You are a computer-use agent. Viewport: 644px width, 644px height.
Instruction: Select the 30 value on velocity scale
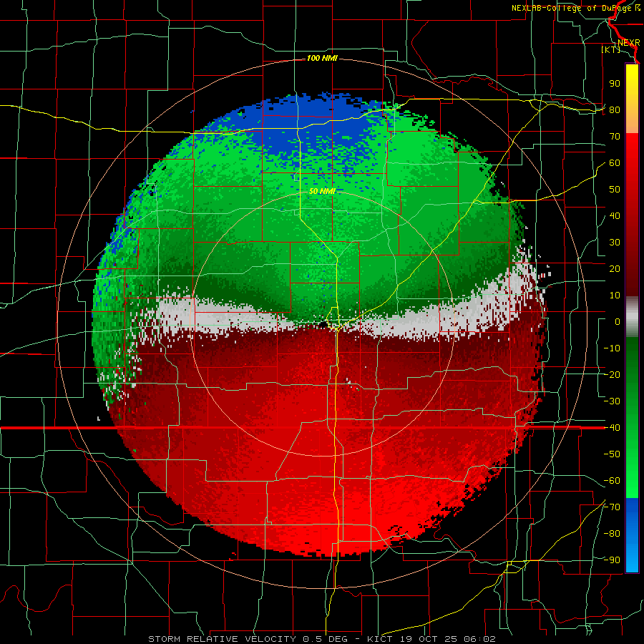pyautogui.click(x=615, y=243)
